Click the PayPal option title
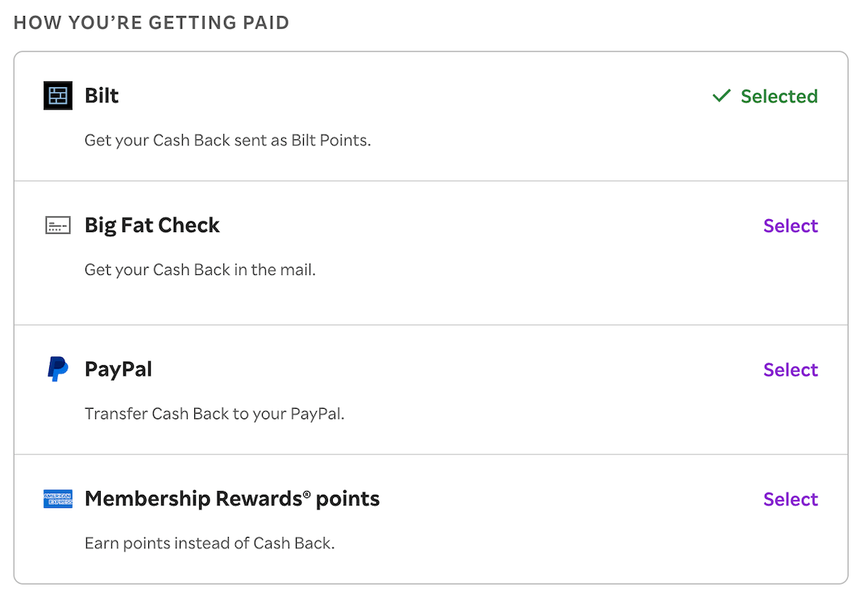 [118, 369]
